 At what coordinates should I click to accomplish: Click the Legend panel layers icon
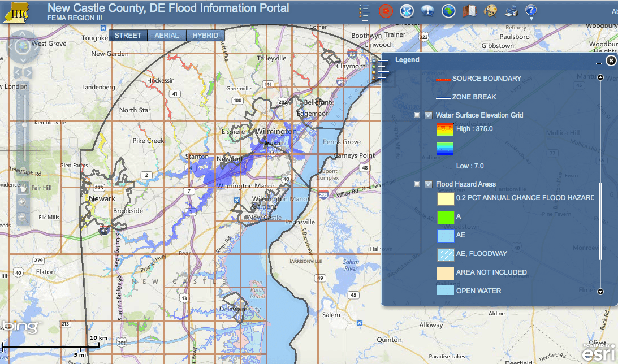(381, 68)
